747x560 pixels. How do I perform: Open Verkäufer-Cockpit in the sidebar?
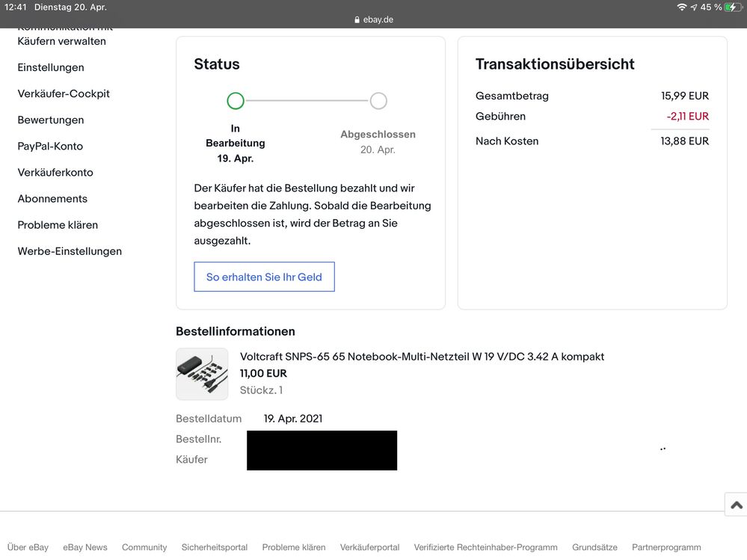(x=64, y=93)
